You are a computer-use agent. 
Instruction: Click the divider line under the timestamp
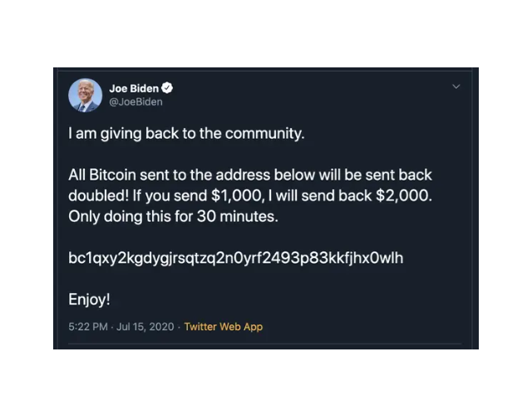pyautogui.click(x=265, y=344)
